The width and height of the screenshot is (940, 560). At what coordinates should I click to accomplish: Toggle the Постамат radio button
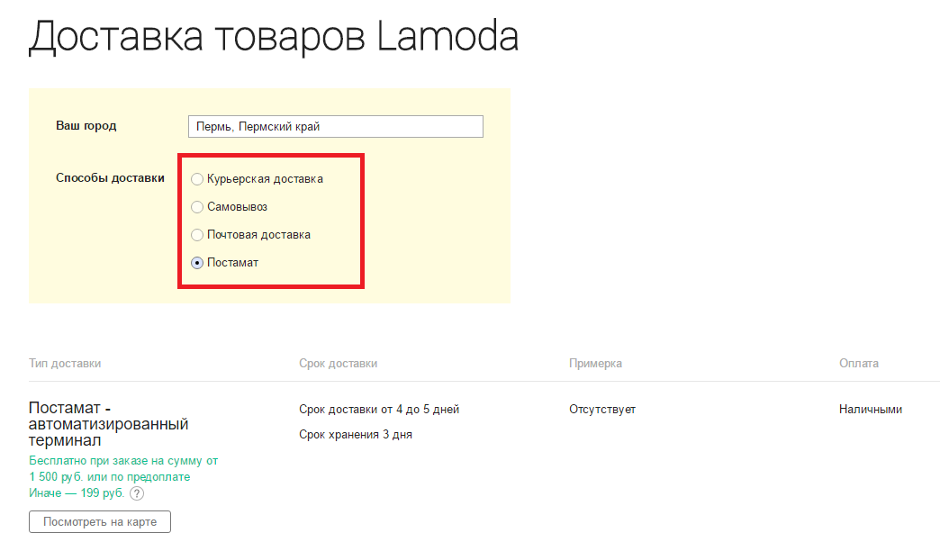coord(196,263)
